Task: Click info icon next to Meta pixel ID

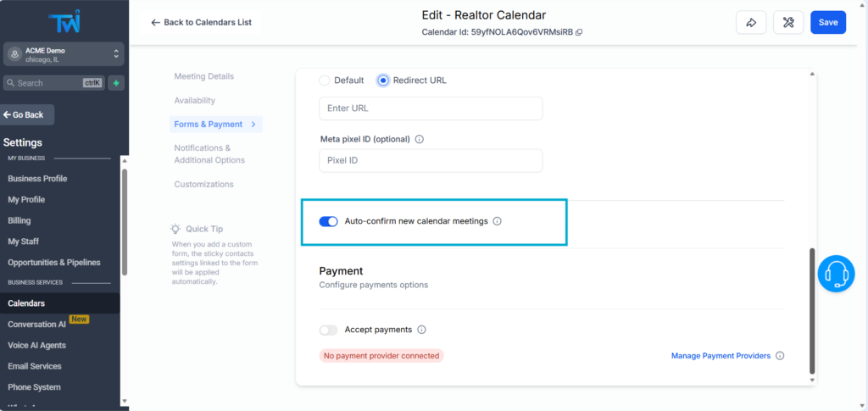Action: (x=420, y=139)
